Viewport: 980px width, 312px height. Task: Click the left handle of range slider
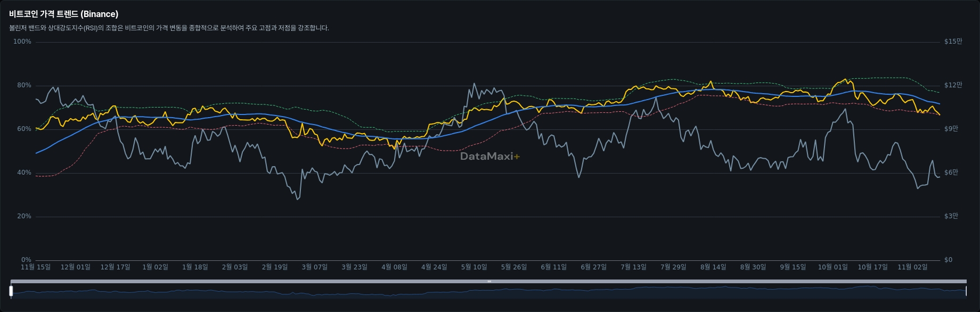coord(11,291)
